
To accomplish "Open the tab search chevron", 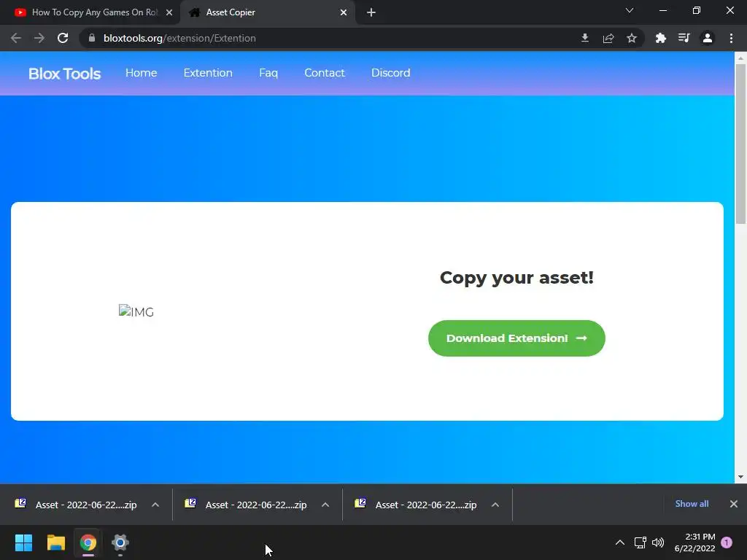I will (630, 10).
